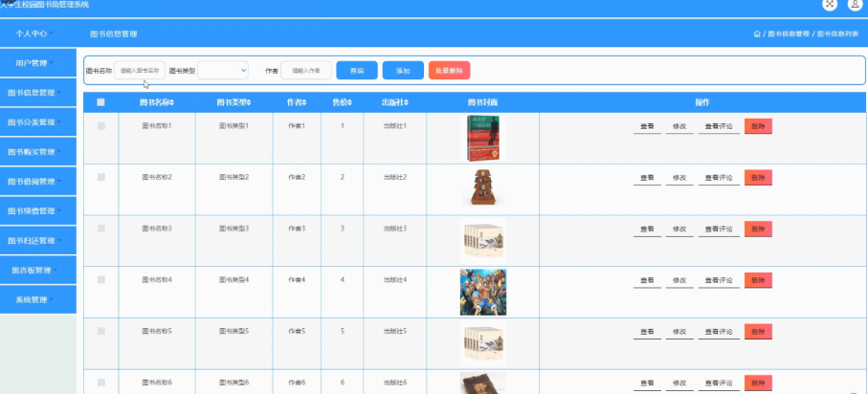
Task: Delete the 图书名称1 row
Action: [758, 126]
